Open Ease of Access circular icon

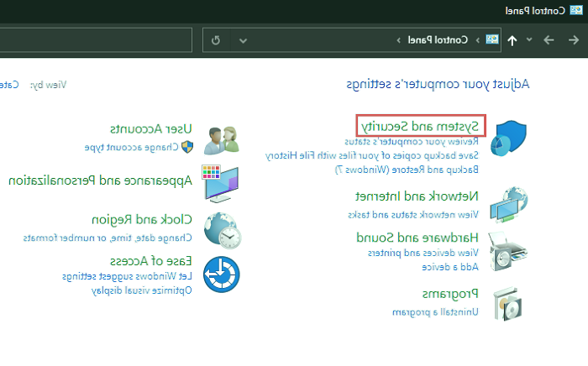pos(222,274)
